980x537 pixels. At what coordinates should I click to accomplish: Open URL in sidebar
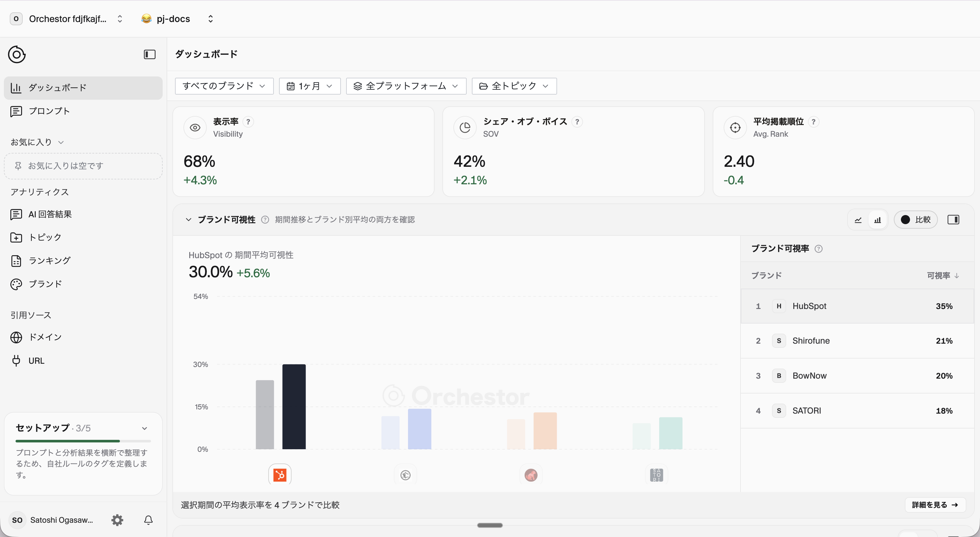pos(83,360)
